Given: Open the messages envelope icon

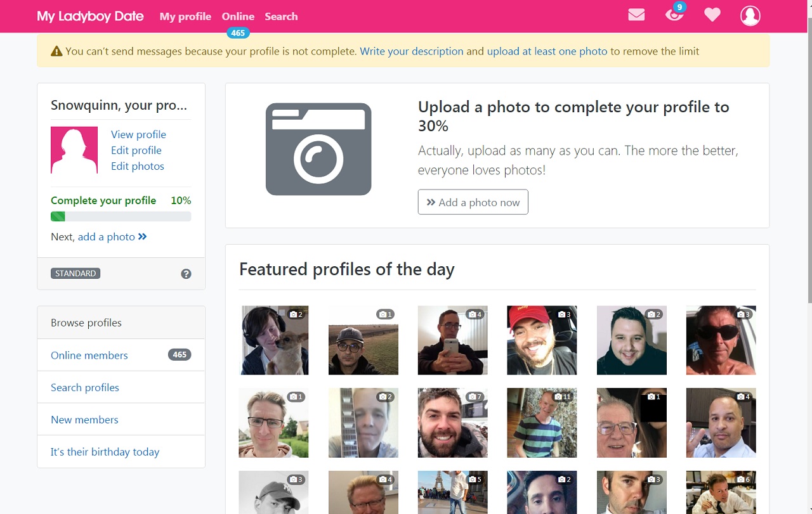Looking at the screenshot, I should coord(636,15).
